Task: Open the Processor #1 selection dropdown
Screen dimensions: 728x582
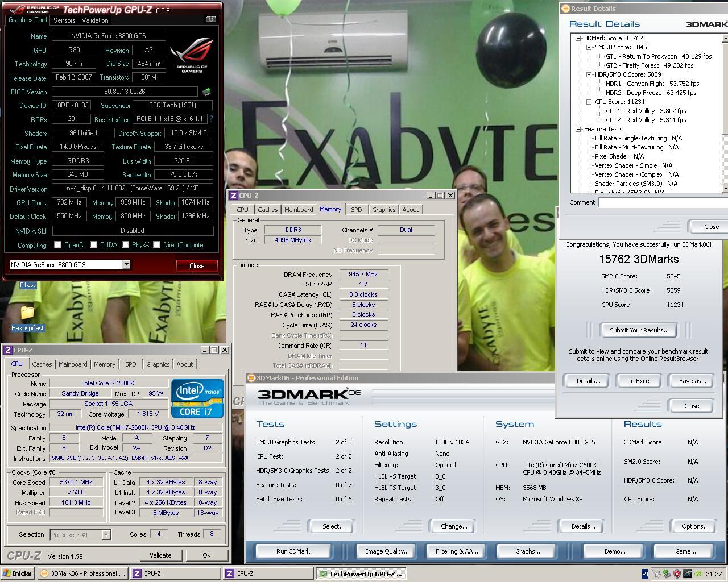Action: [x=106, y=534]
